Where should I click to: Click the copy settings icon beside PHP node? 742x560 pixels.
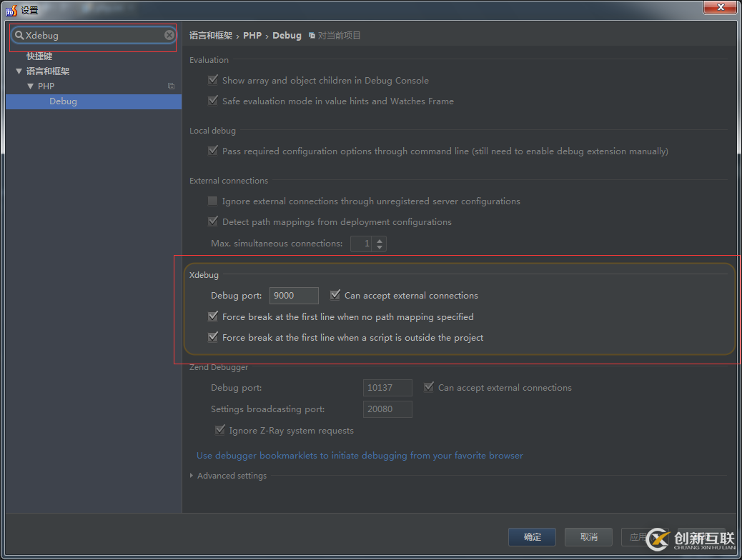(x=171, y=86)
